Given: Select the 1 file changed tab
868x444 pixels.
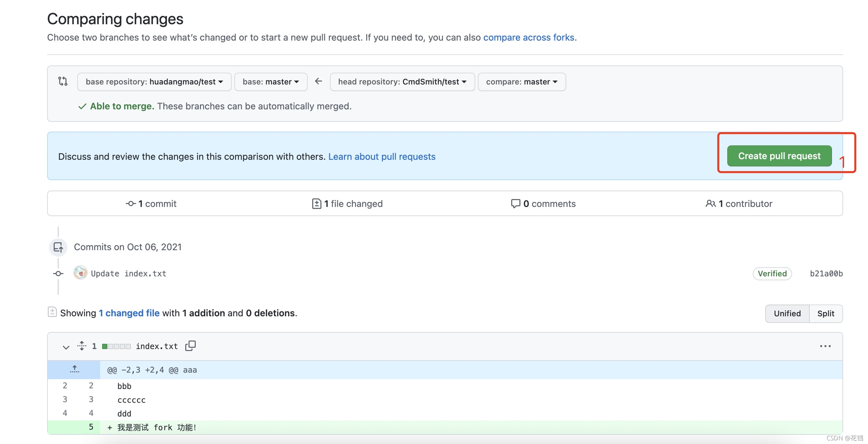Looking at the screenshot, I should click(x=347, y=204).
